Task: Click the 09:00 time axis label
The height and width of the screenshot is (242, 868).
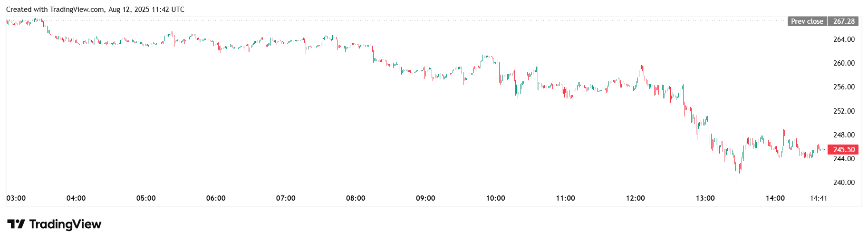Action: (425, 198)
